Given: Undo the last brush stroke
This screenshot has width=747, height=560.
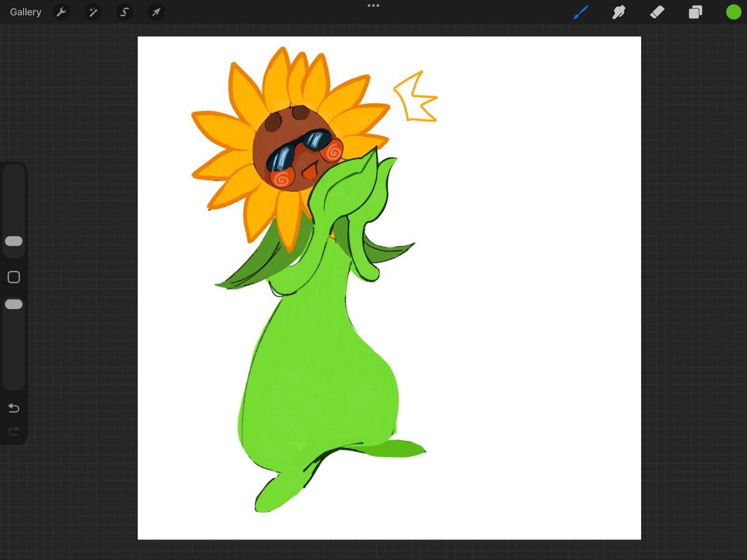Looking at the screenshot, I should pyautogui.click(x=14, y=408).
